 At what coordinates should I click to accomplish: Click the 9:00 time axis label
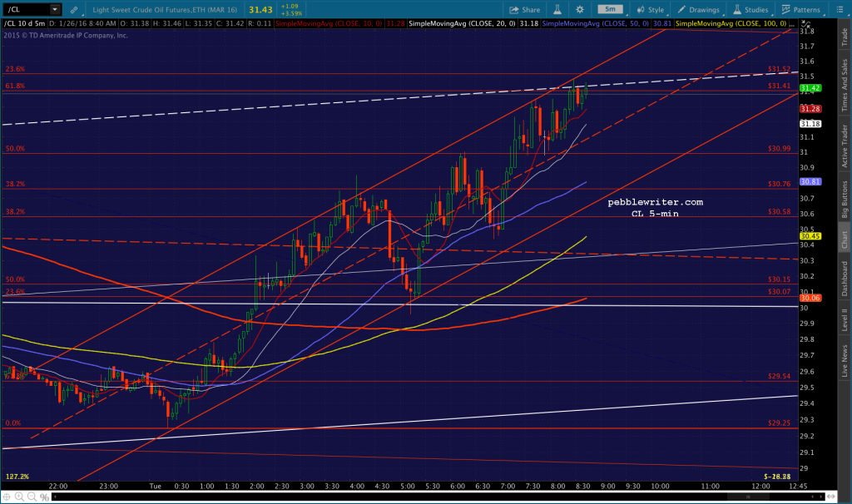click(607, 486)
